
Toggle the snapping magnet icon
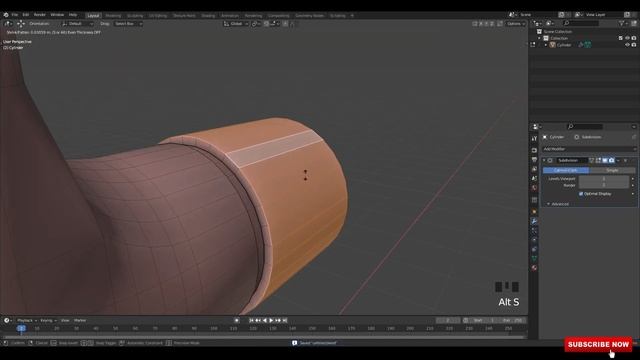pyautogui.click(x=266, y=24)
